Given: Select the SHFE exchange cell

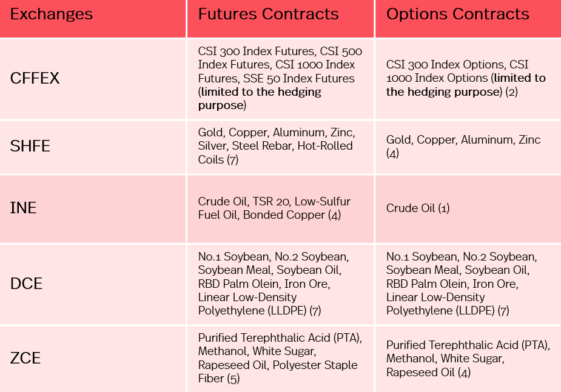Looking at the screenshot, I should point(30,146).
